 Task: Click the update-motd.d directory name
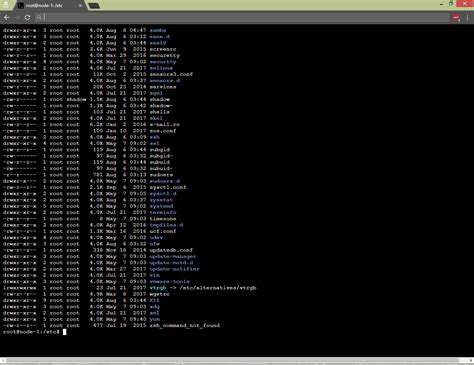tap(171, 263)
